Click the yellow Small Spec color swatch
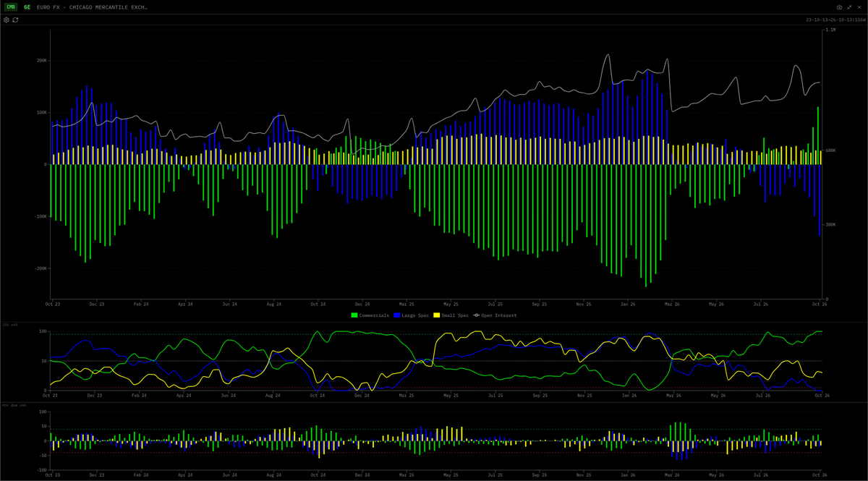 [x=437, y=315]
